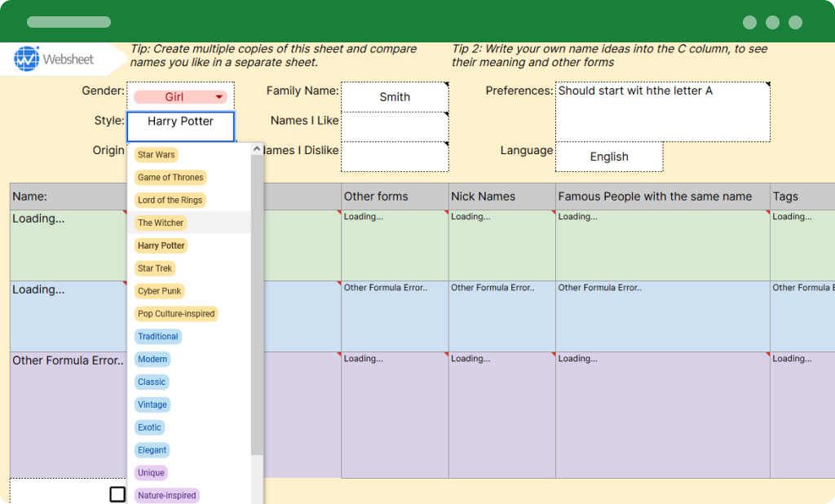Click the Language field showing English
835x504 pixels.
tap(608, 157)
